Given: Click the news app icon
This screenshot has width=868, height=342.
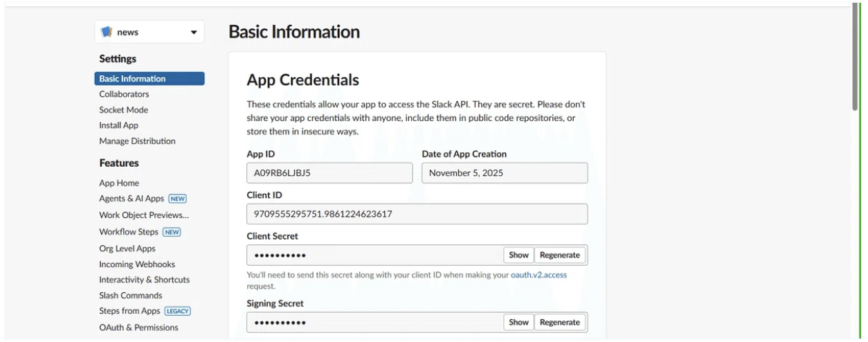Looking at the screenshot, I should click(x=107, y=32).
